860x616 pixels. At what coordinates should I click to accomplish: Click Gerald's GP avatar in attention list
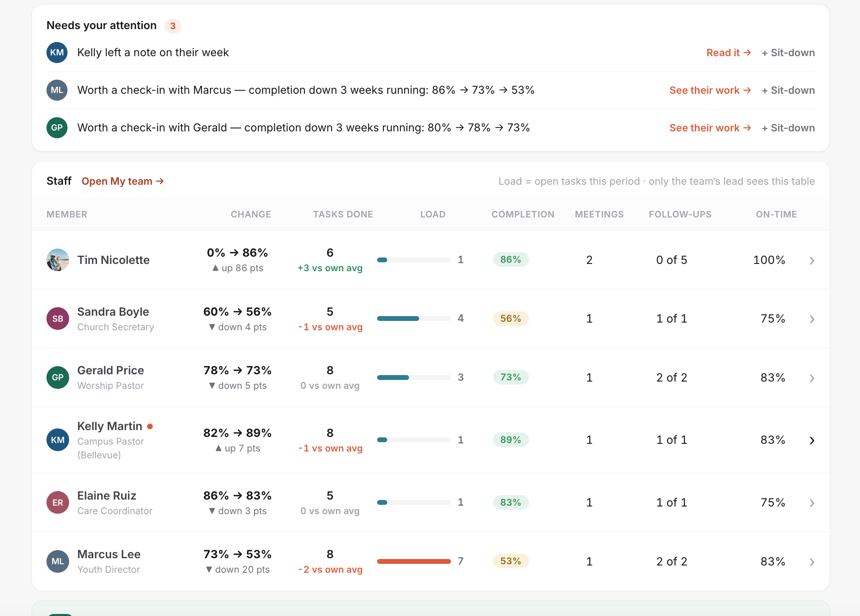click(x=57, y=128)
